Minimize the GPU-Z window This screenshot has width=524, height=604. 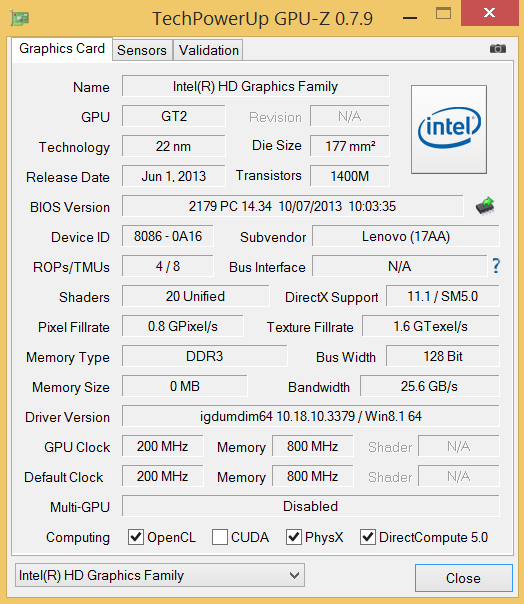pyautogui.click(x=410, y=18)
